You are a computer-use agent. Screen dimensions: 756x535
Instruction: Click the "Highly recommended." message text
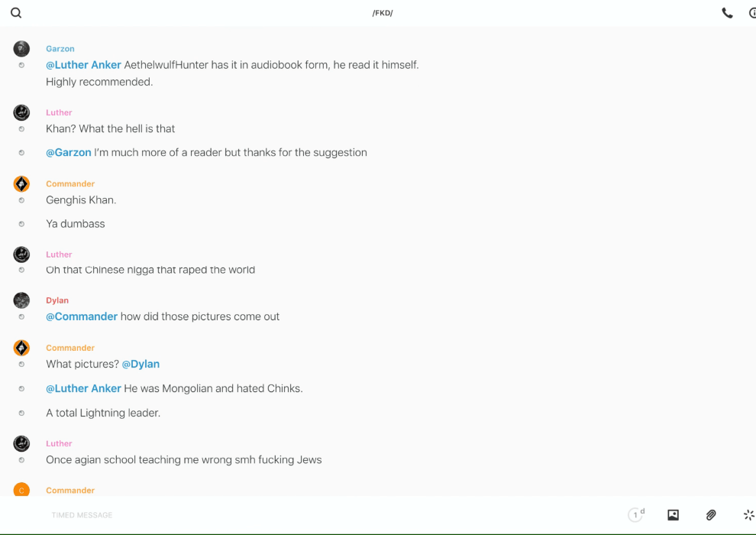pyautogui.click(x=99, y=82)
